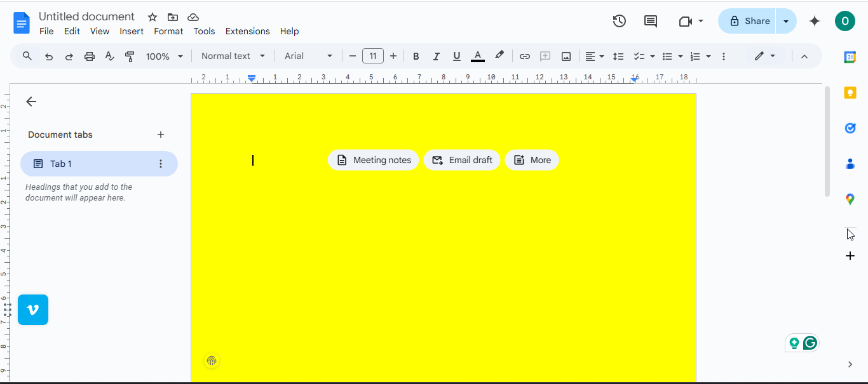Screen dimensions: 868x384
Task: Open the Normal text style dropdown
Action: pyautogui.click(x=233, y=56)
